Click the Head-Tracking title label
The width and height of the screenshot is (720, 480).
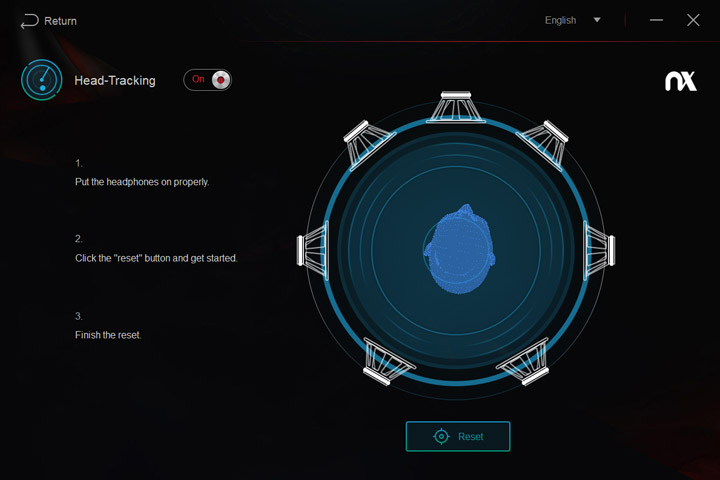[115, 80]
